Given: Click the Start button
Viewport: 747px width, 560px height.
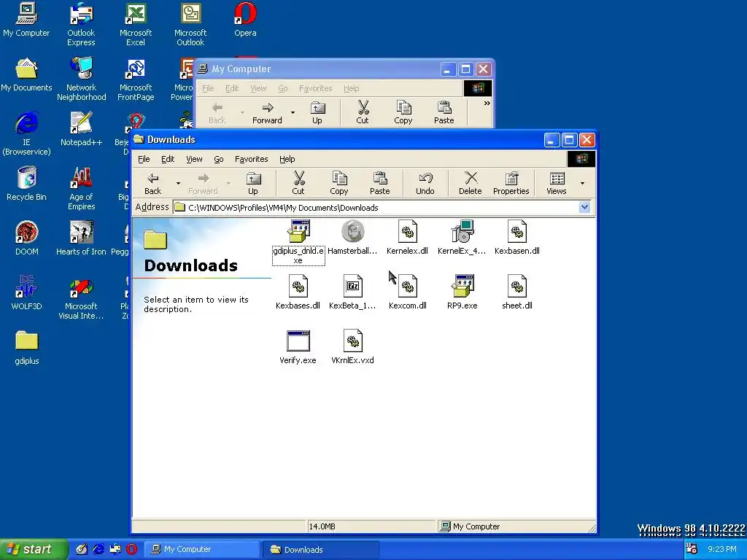Looking at the screenshot, I should click(34, 550).
